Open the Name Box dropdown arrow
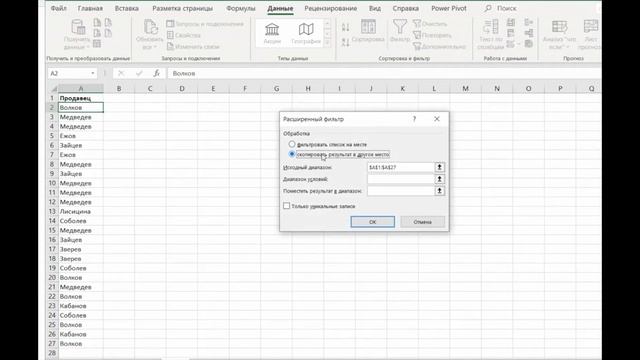 (93, 73)
